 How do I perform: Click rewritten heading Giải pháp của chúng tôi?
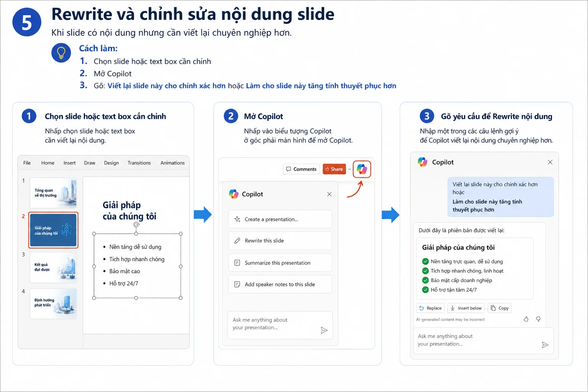pos(459,247)
